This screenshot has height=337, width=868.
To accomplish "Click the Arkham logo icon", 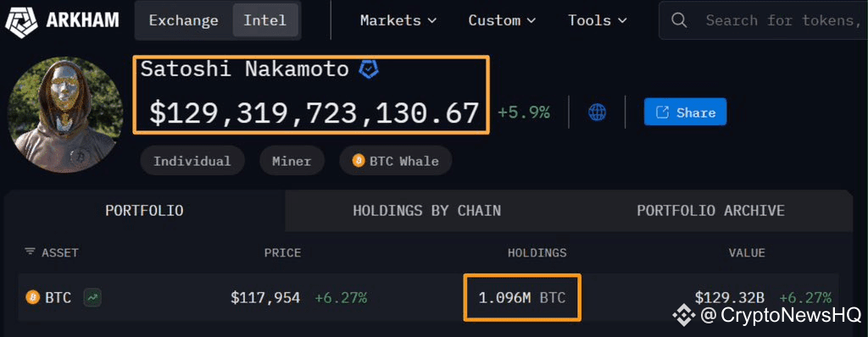I will pos(21,21).
